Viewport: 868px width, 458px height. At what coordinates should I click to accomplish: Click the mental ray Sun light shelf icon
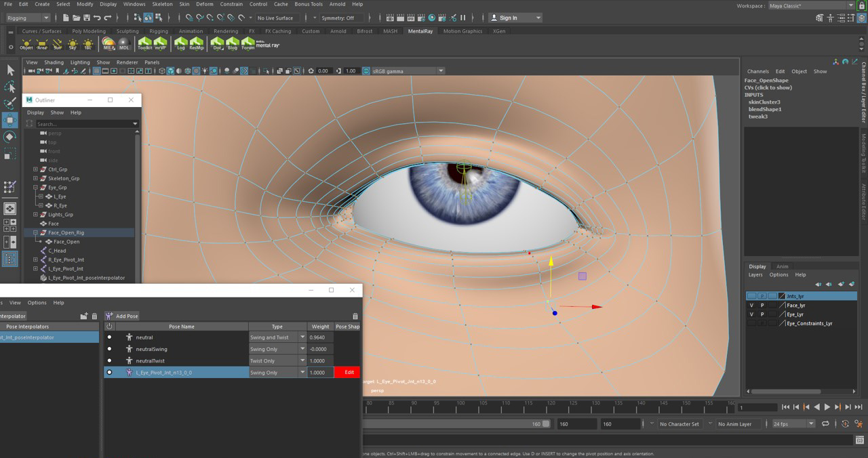(x=57, y=43)
